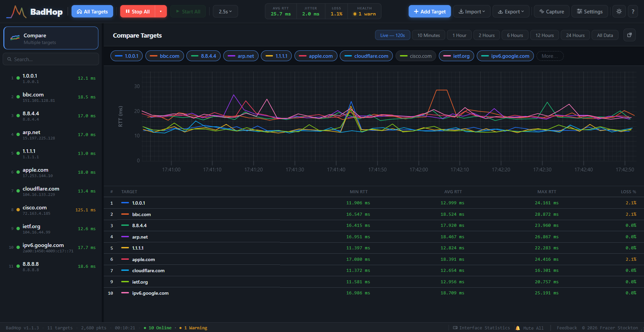Toggle the ipv6.google.com series chip
The width and height of the screenshot is (644, 332).
(505, 56)
